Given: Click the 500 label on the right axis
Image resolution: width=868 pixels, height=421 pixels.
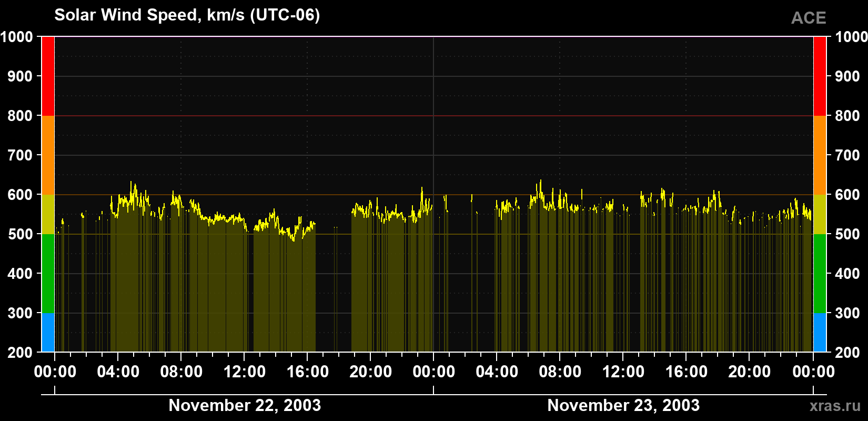Looking at the screenshot, I should pyautogui.click(x=848, y=234).
